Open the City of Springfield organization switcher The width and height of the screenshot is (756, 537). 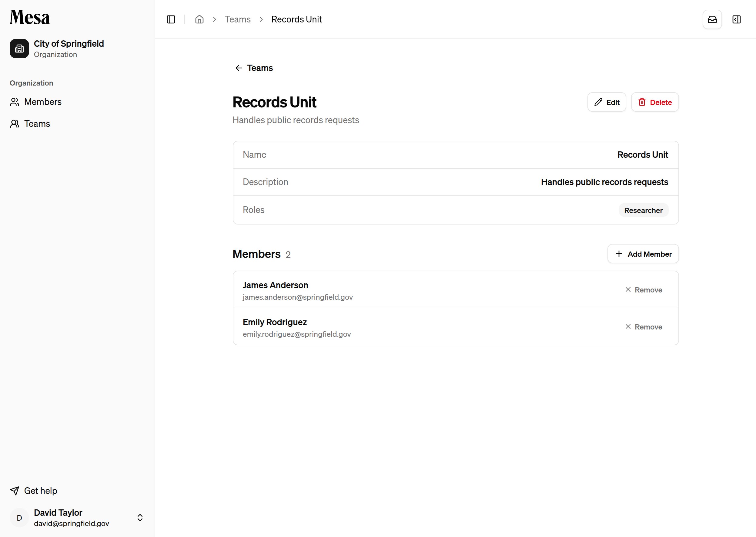pos(77,49)
